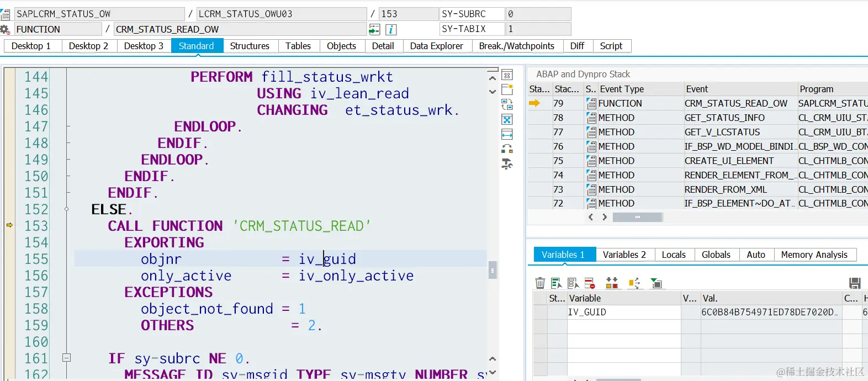Click the navigate-to-source icon after CRM_STATUS_READ_OW
The width and height of the screenshot is (868, 381).
point(374,29)
